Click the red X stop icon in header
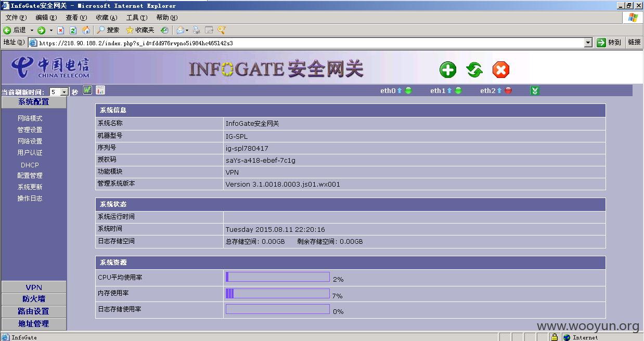The image size is (644, 341). tap(500, 70)
